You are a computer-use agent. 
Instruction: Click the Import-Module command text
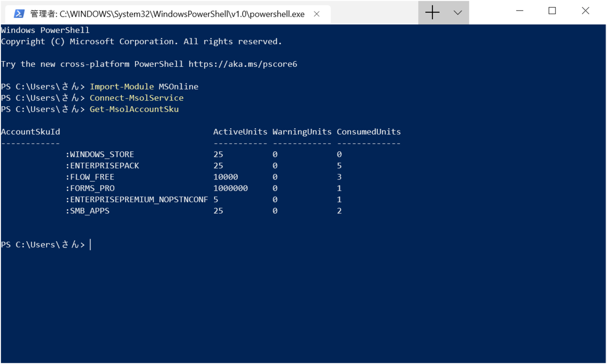(122, 86)
